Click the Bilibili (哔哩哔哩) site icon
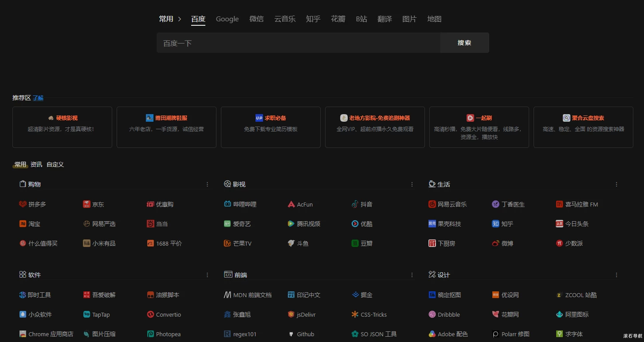Screen dimensions: 644x342 coord(228,204)
